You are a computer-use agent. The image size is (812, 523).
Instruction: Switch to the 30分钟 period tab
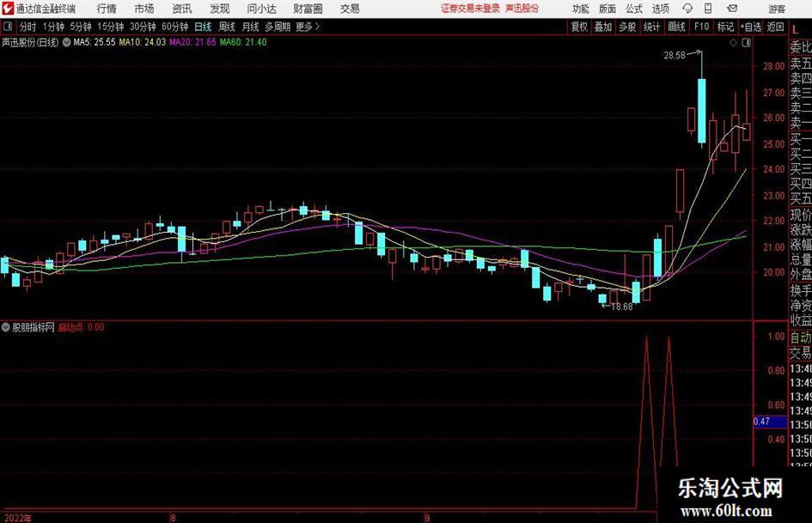pyautogui.click(x=143, y=27)
